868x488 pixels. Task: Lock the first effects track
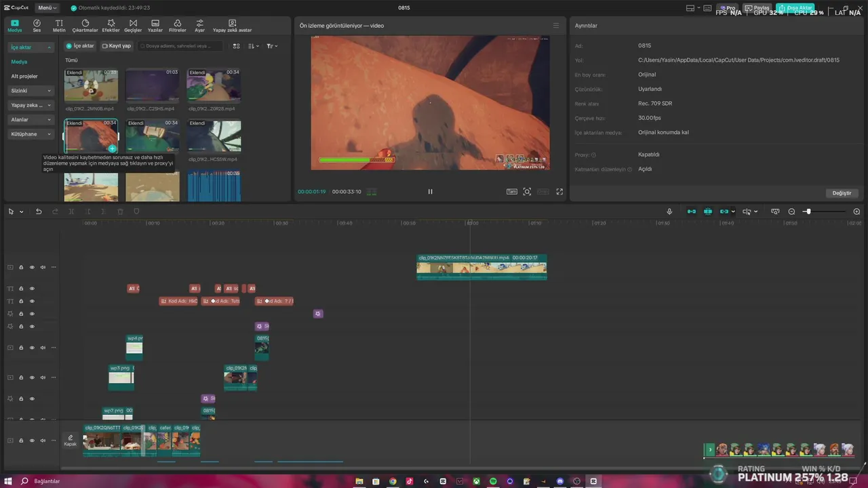point(21,314)
